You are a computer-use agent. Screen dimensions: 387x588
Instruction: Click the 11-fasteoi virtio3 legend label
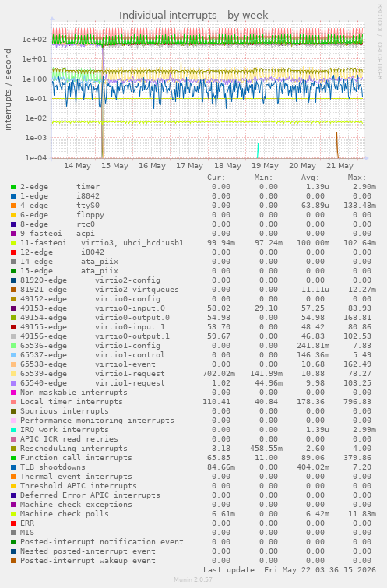pos(102,243)
